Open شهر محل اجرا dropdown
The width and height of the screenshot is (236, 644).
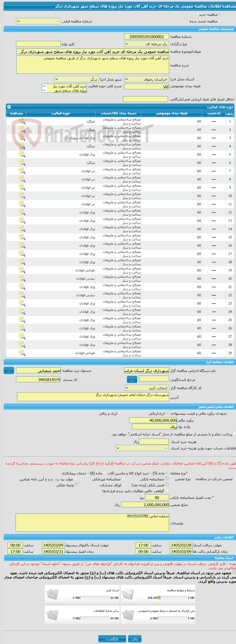point(77,79)
